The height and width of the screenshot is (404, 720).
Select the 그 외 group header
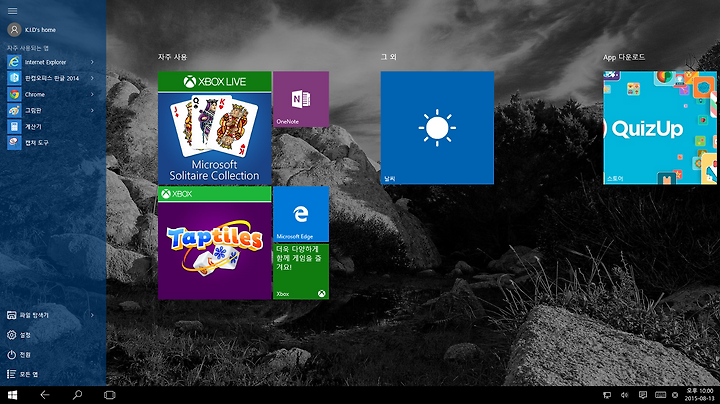coord(388,57)
